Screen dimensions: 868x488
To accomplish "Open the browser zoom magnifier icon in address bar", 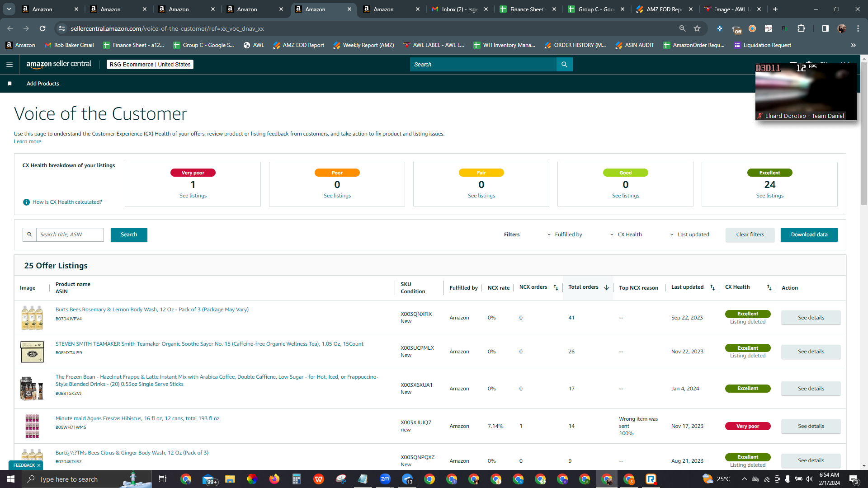I will click(x=682, y=28).
